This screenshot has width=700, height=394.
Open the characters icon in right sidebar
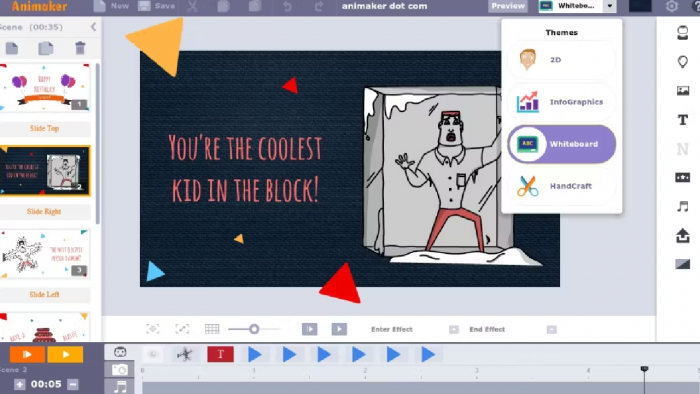[682, 33]
